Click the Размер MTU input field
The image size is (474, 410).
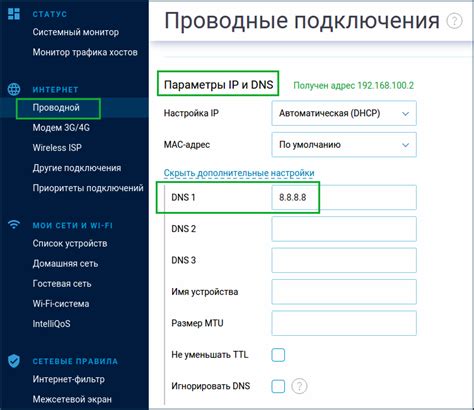point(344,323)
